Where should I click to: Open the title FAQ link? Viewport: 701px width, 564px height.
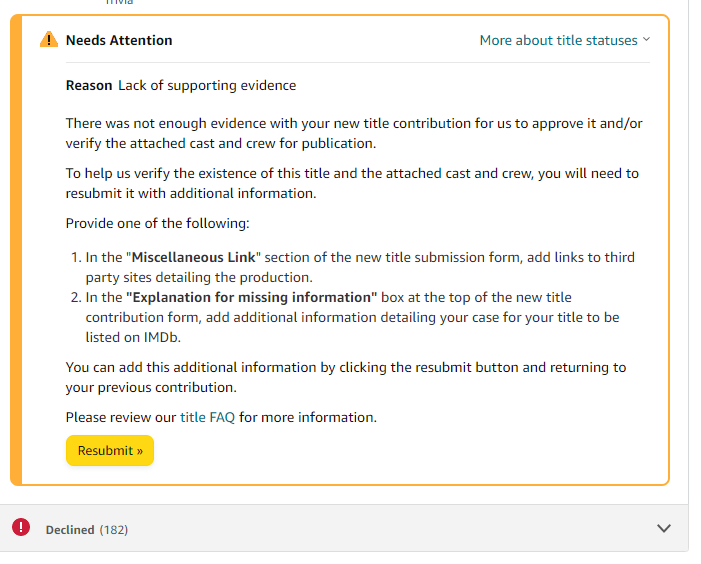tap(207, 417)
